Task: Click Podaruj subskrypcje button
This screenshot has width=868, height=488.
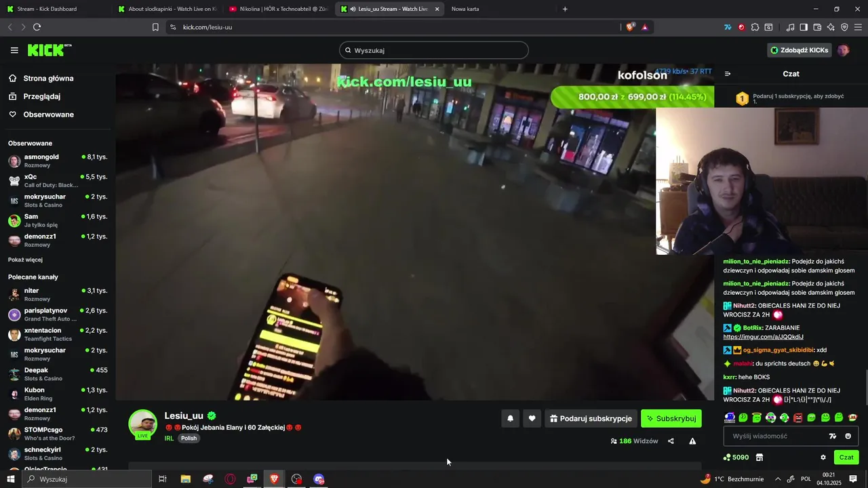Action: pos(591,419)
